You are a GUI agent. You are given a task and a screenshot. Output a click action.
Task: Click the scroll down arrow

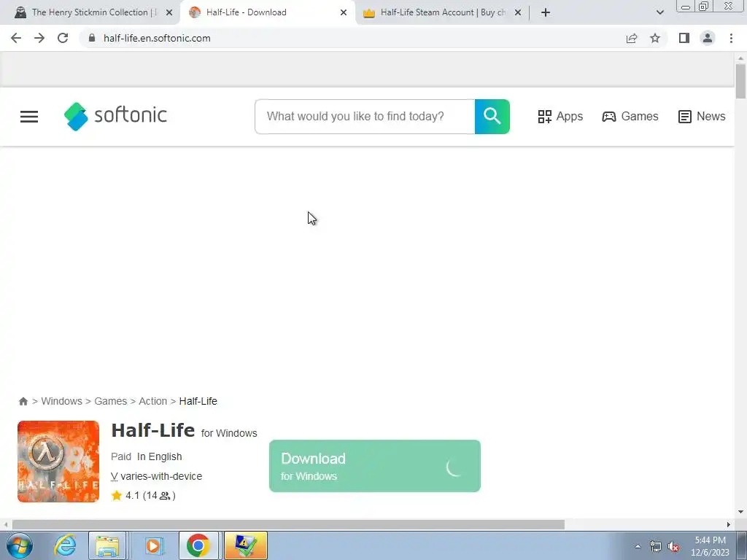740,512
